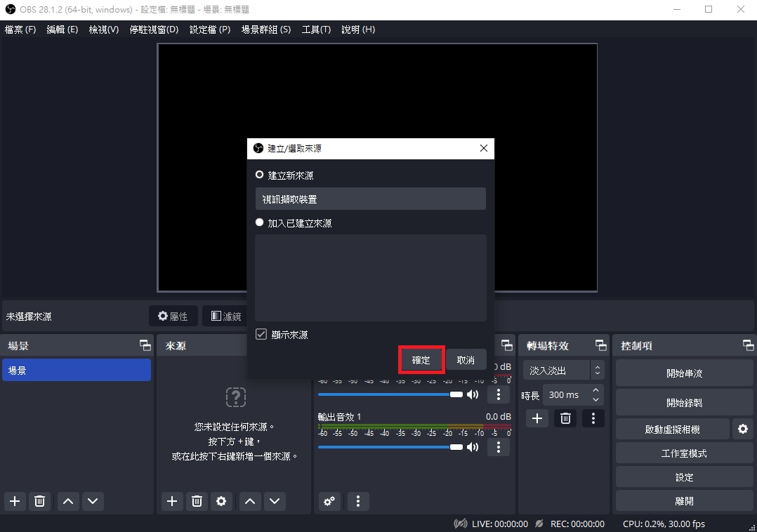The image size is (757, 532).
Task: Click the 時長 300 ms value field
Action: click(567, 395)
